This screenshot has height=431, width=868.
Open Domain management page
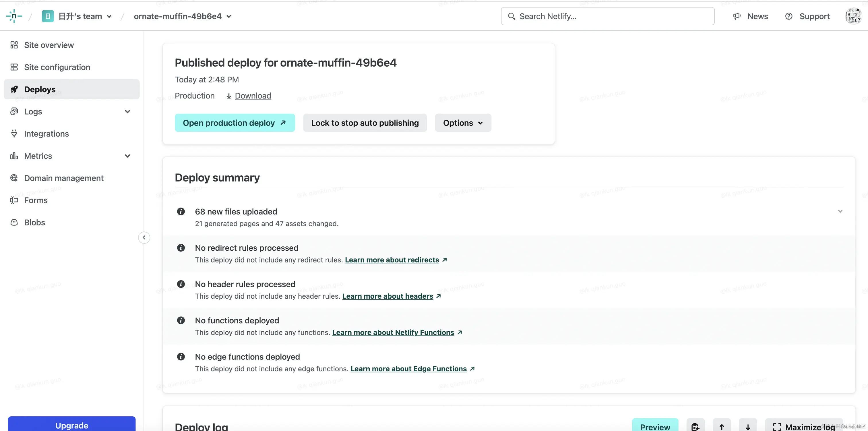pyautogui.click(x=64, y=178)
